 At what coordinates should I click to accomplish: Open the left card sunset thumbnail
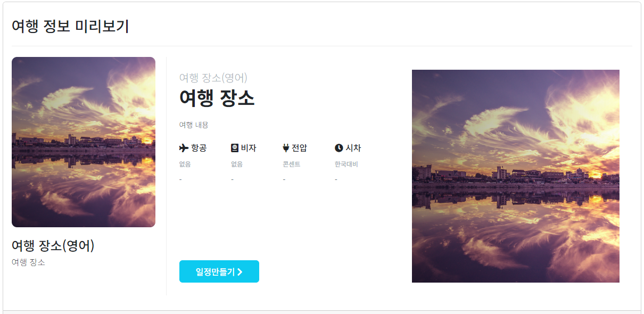tap(84, 142)
